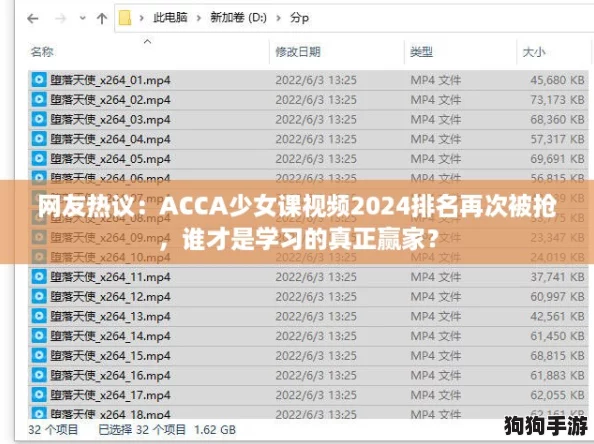This screenshot has width=594, height=444.
Task: Click 已选择 32 个项目 status text
Action: [142, 430]
